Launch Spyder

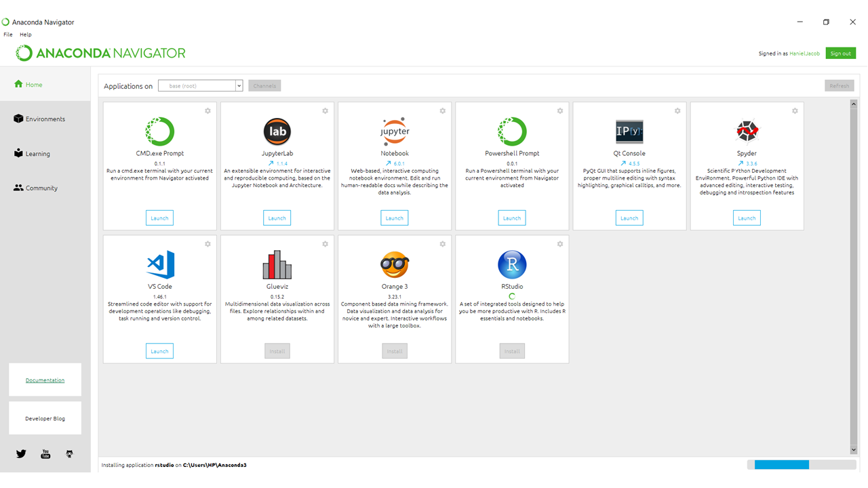tap(747, 218)
